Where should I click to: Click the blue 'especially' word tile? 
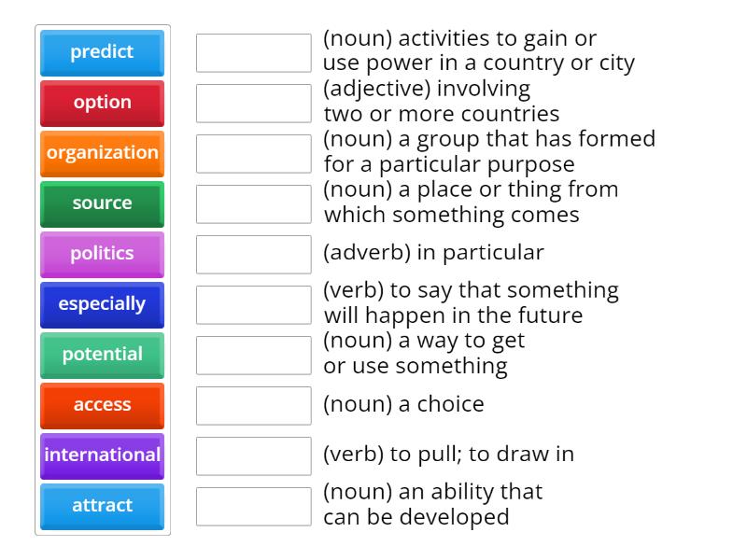(102, 304)
